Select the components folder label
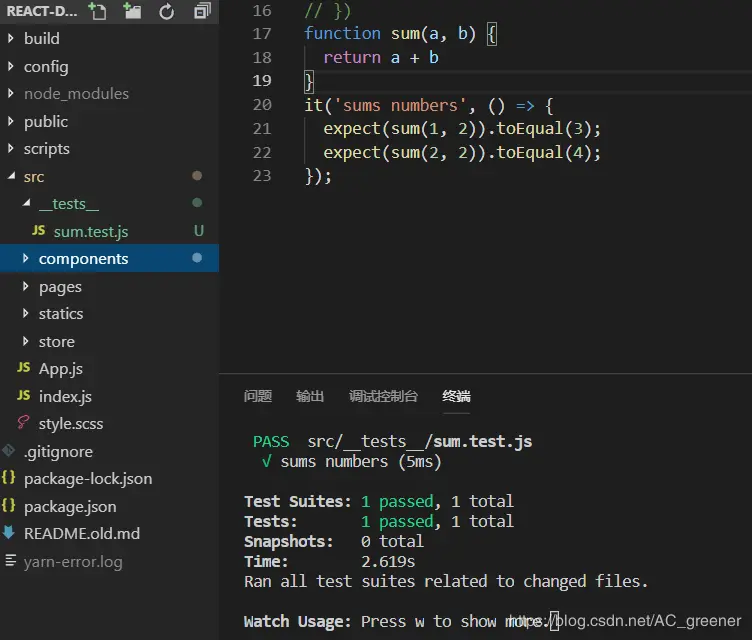The height and width of the screenshot is (640, 752). coord(83,259)
